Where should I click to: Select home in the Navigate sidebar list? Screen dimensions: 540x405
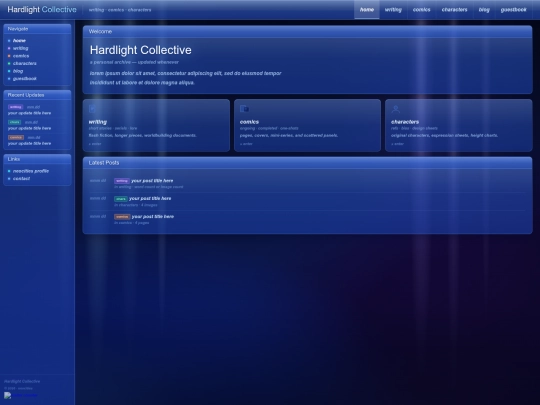19,41
